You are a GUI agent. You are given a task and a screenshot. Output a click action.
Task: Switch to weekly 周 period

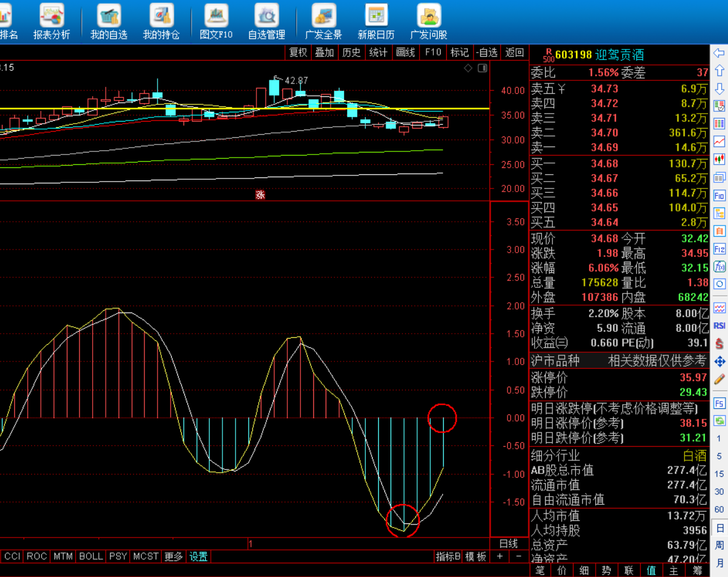tap(719, 545)
